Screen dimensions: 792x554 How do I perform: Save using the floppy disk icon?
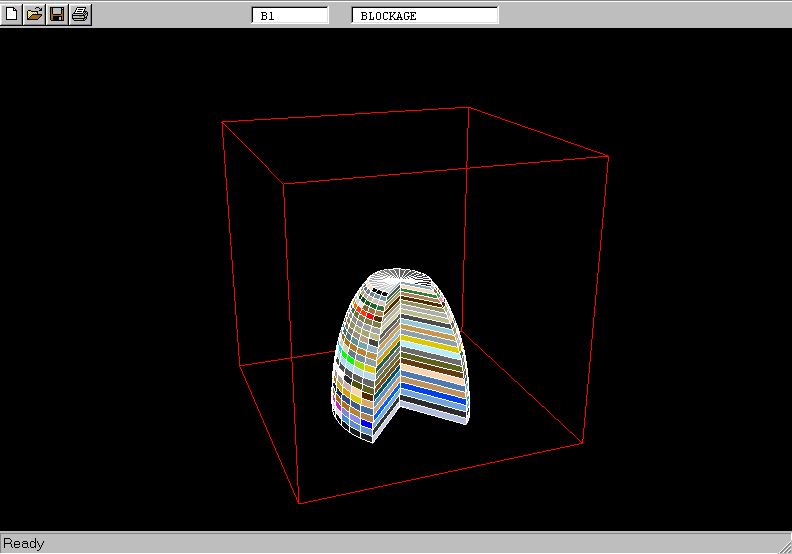coord(57,15)
